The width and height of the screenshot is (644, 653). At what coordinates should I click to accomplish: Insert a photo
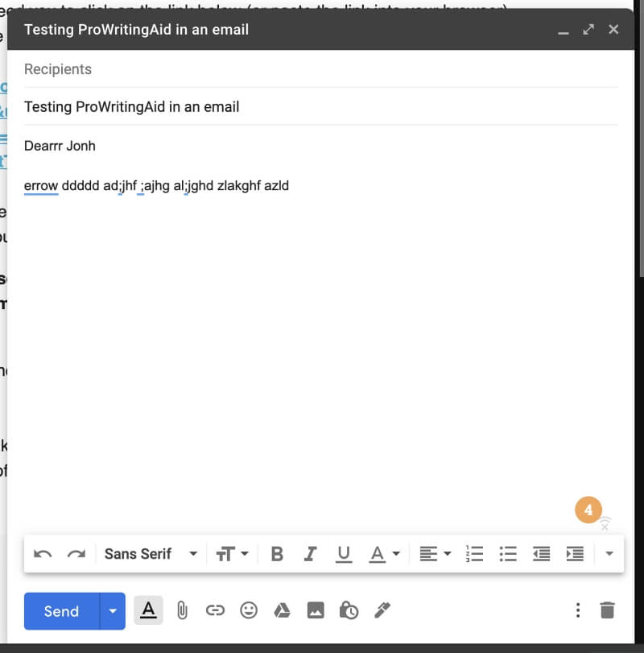(x=316, y=610)
